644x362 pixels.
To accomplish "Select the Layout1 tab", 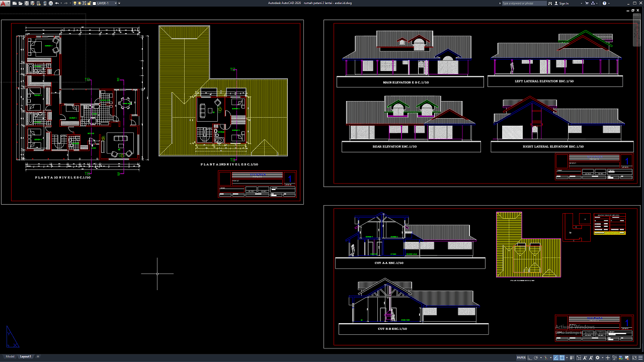I will click(x=25, y=356).
